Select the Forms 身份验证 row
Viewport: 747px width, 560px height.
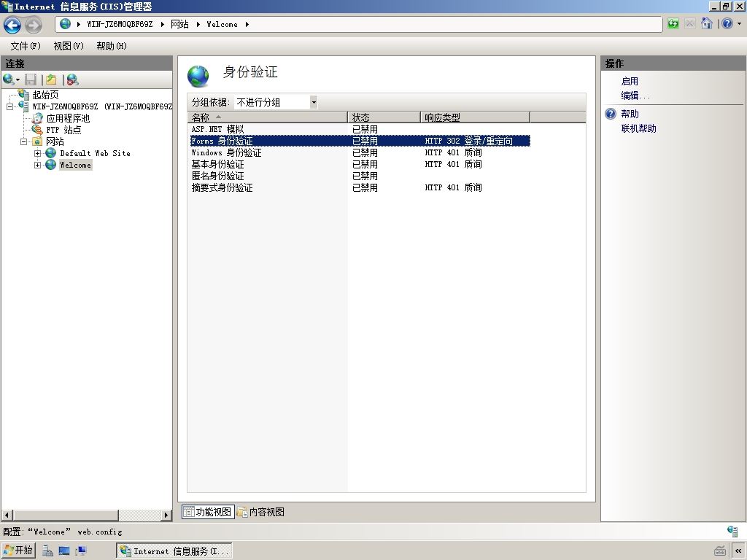pyautogui.click(x=360, y=141)
